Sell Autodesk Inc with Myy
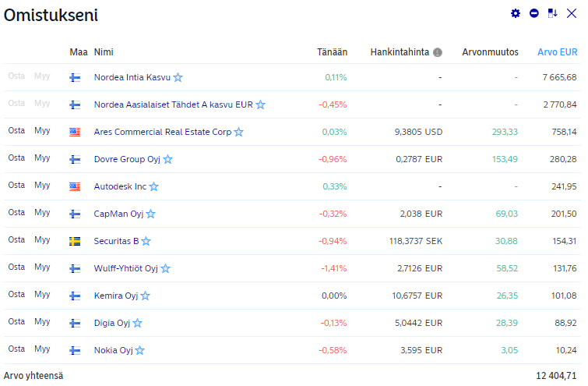The height and width of the screenshot is (386, 588). 42,186
